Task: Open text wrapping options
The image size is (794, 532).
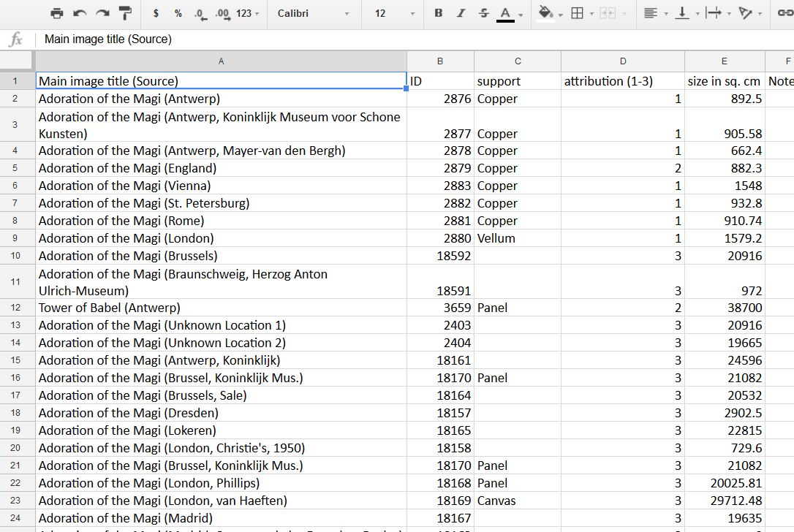Action: point(714,13)
